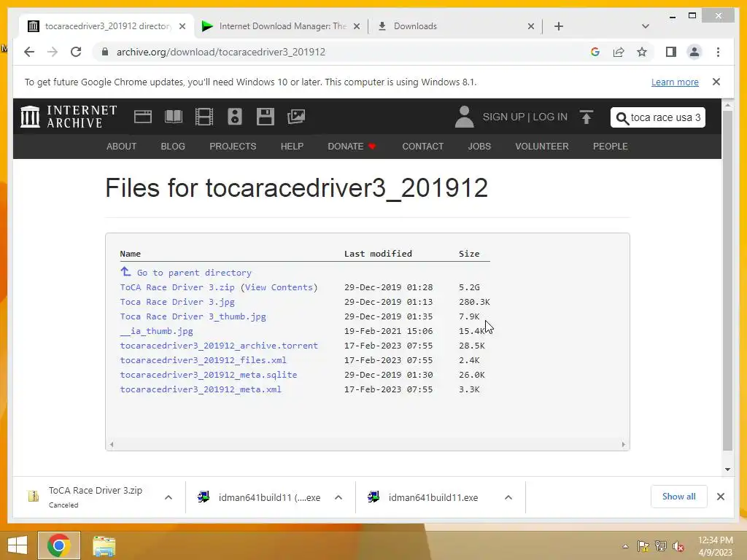
Task: View site information padlock
Action: 105,52
